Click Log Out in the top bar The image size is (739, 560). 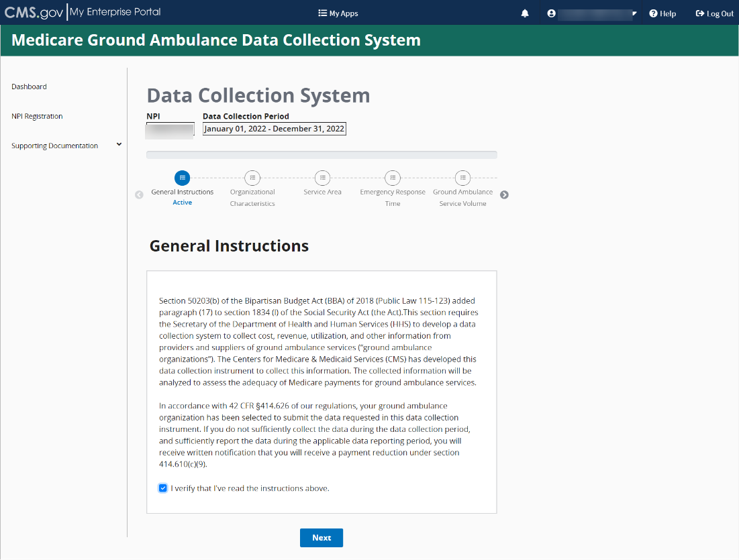click(x=715, y=13)
